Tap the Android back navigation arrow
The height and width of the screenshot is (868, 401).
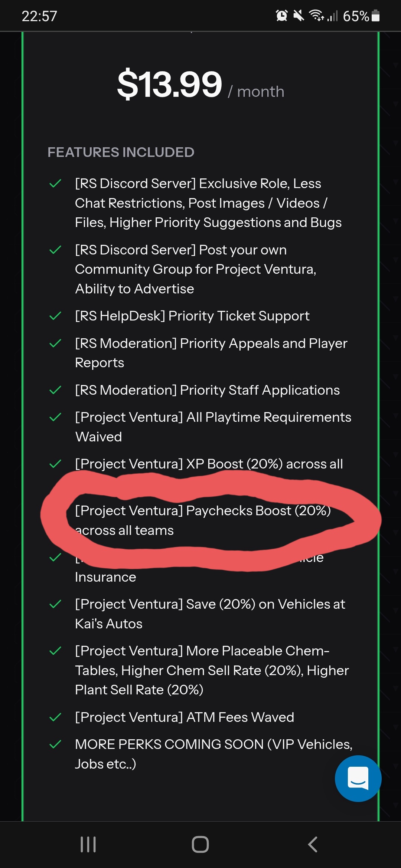(x=313, y=844)
